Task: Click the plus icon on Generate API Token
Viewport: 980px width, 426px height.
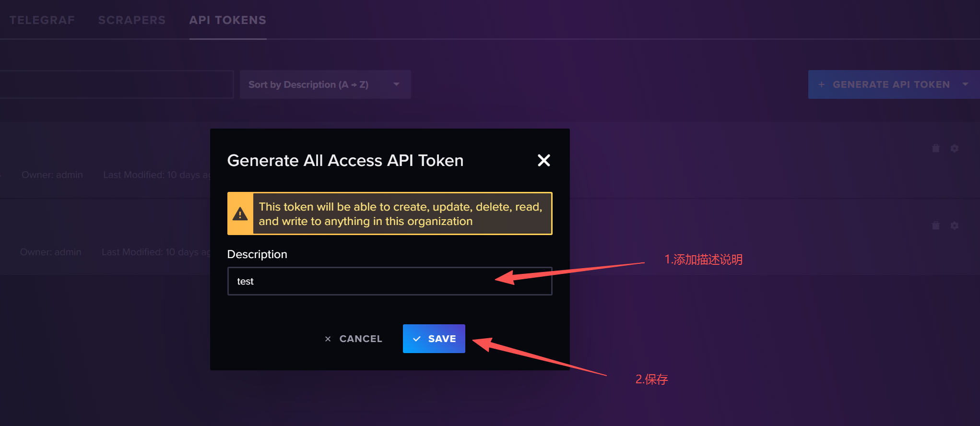Action: click(821, 84)
